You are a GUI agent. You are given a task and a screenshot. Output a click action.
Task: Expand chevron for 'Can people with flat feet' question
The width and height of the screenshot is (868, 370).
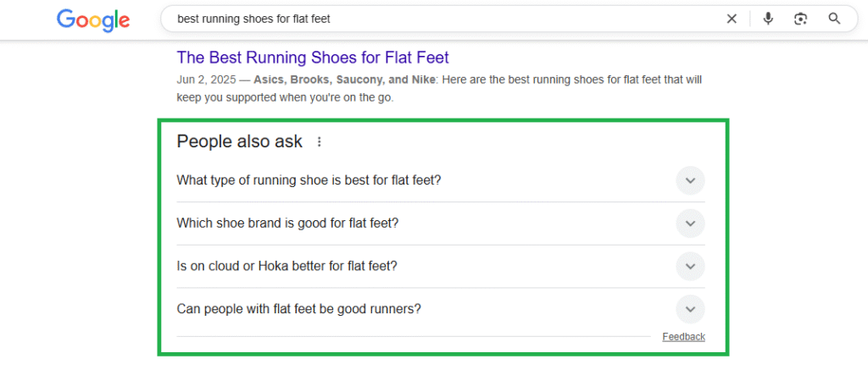tap(690, 309)
